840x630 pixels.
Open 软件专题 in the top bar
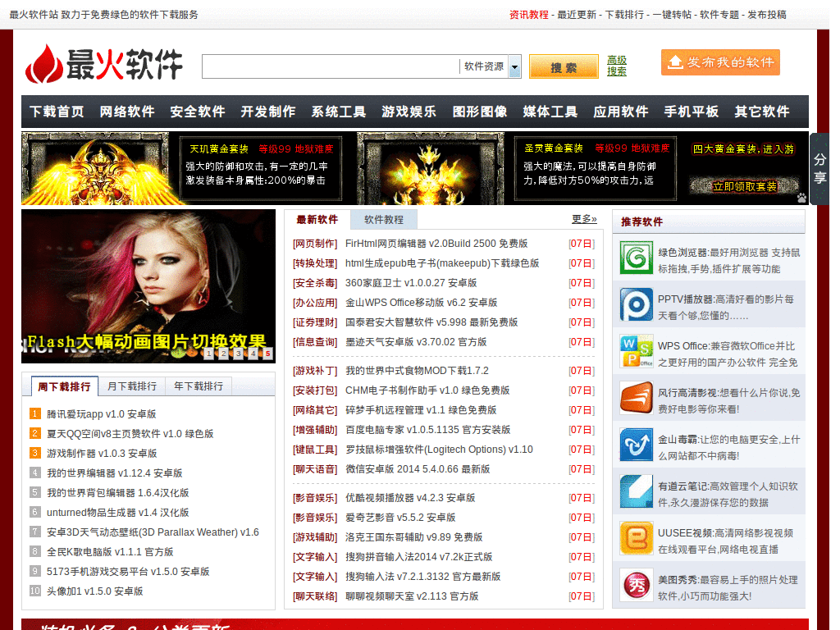[x=719, y=15]
